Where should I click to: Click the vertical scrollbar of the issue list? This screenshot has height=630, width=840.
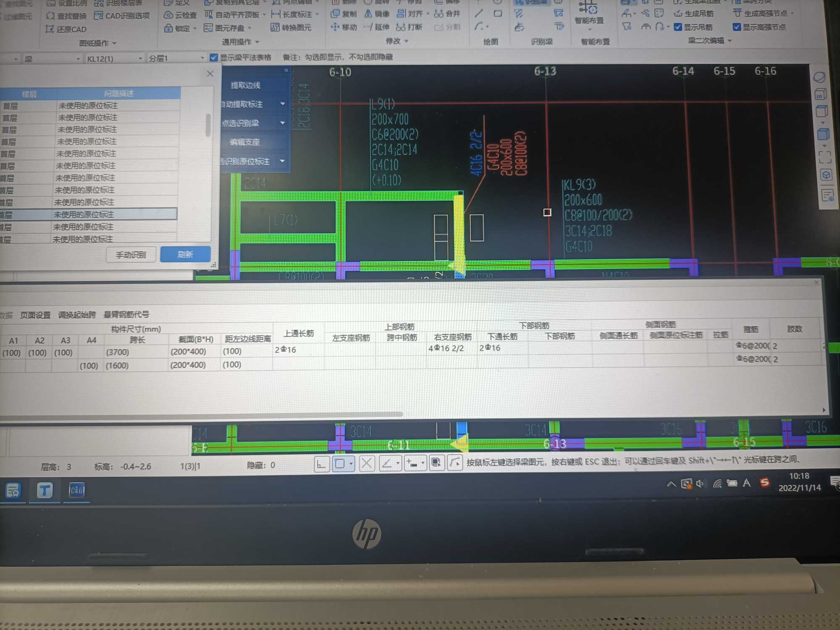[208, 125]
